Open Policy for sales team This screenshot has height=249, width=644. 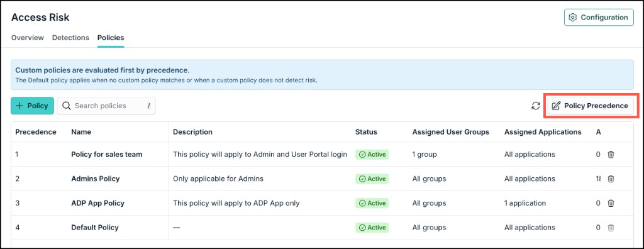(x=107, y=155)
